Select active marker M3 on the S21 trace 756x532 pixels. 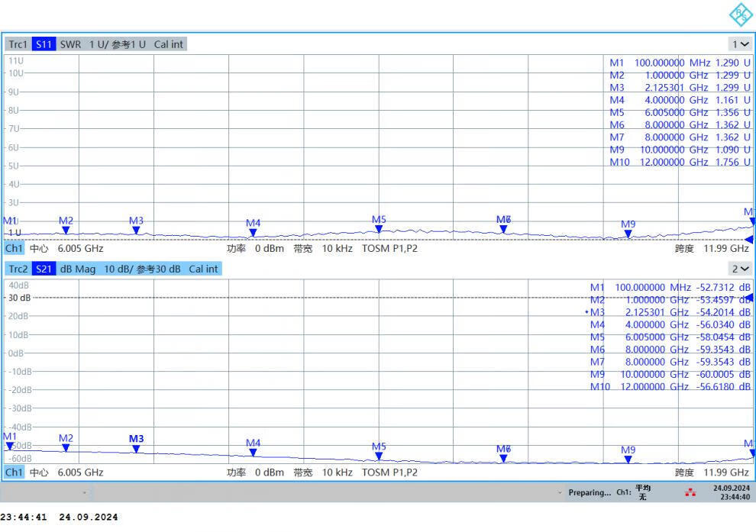tap(136, 449)
